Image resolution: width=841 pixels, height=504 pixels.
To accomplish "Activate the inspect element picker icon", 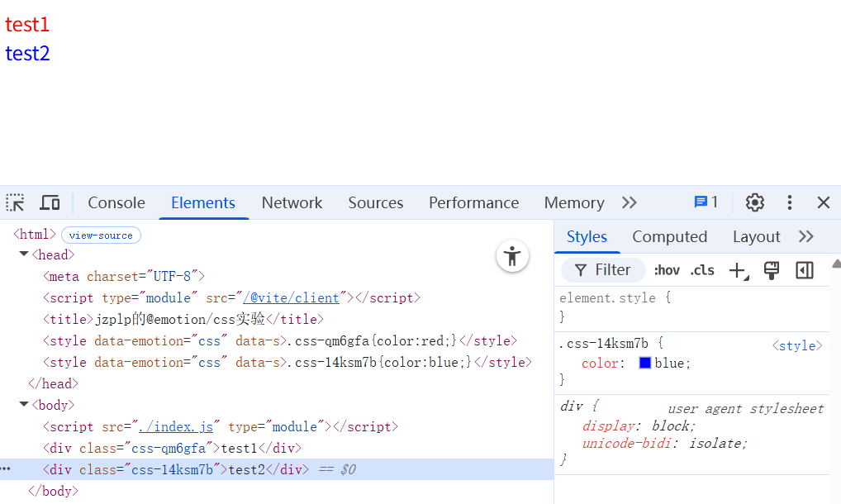I will point(15,202).
